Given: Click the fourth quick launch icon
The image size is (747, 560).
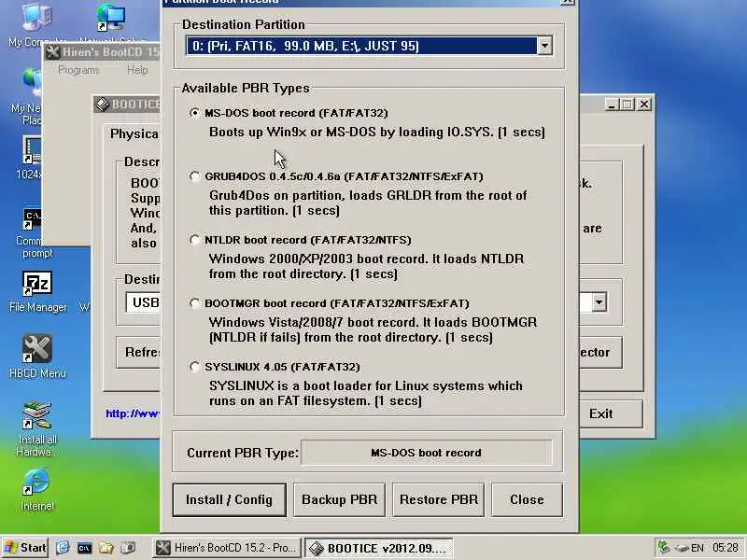Looking at the screenshot, I should coord(128,548).
